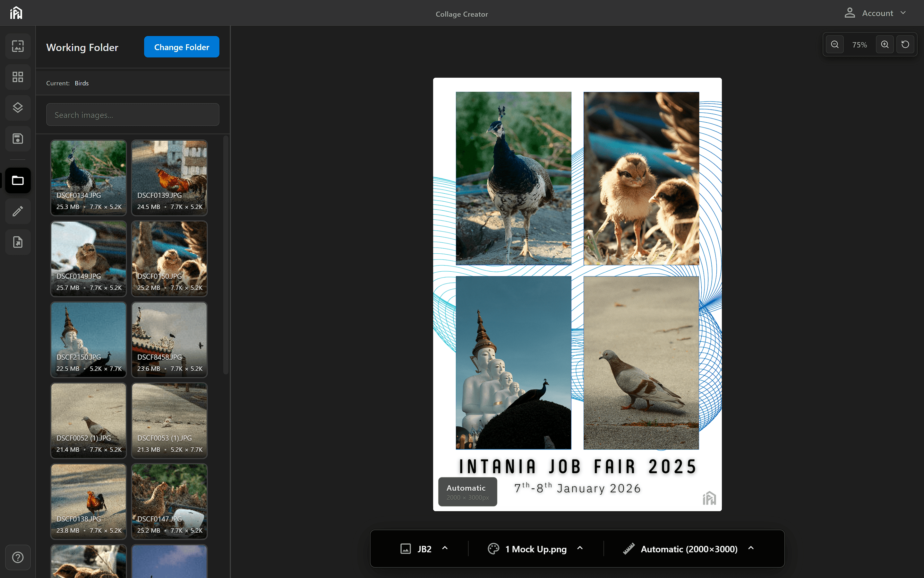Click the export file icon in sidebar

tap(18, 242)
